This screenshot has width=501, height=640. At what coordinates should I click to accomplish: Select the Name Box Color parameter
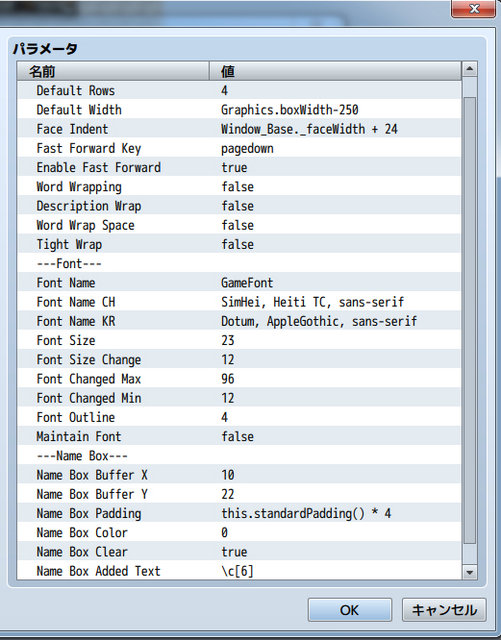pyautogui.click(x=239, y=532)
